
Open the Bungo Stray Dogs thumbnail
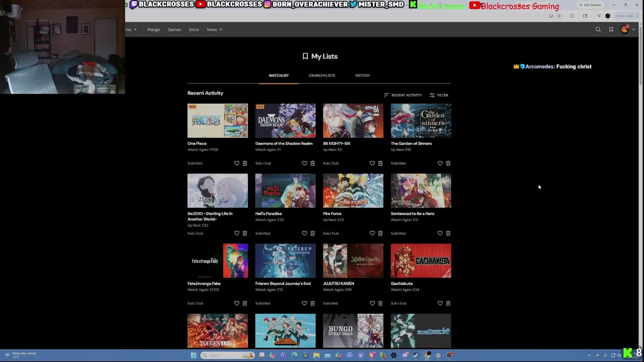click(353, 331)
